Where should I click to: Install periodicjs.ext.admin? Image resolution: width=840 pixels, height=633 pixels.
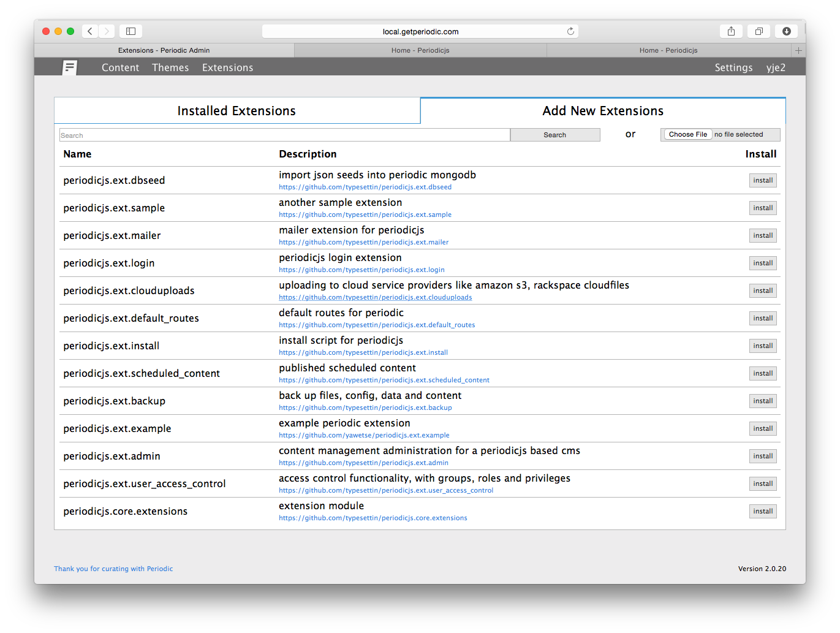click(x=763, y=456)
